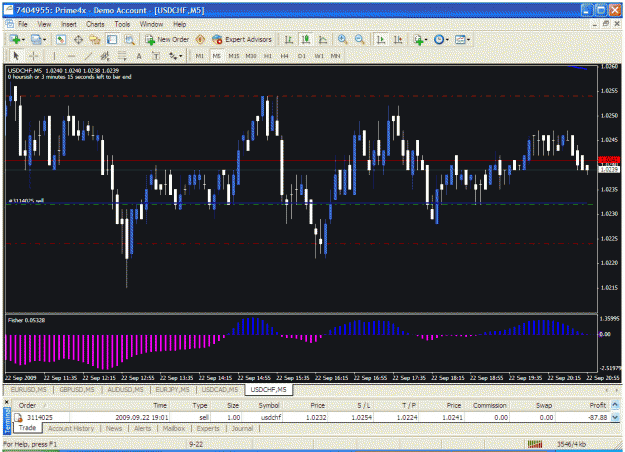Select the Horizontal Line drawing tool
Screen dimensions: 625x452
(71, 56)
